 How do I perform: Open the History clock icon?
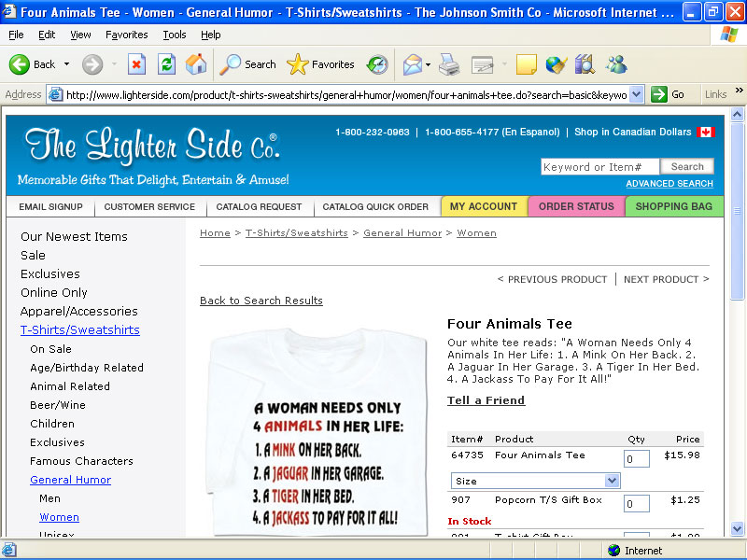pyautogui.click(x=377, y=64)
